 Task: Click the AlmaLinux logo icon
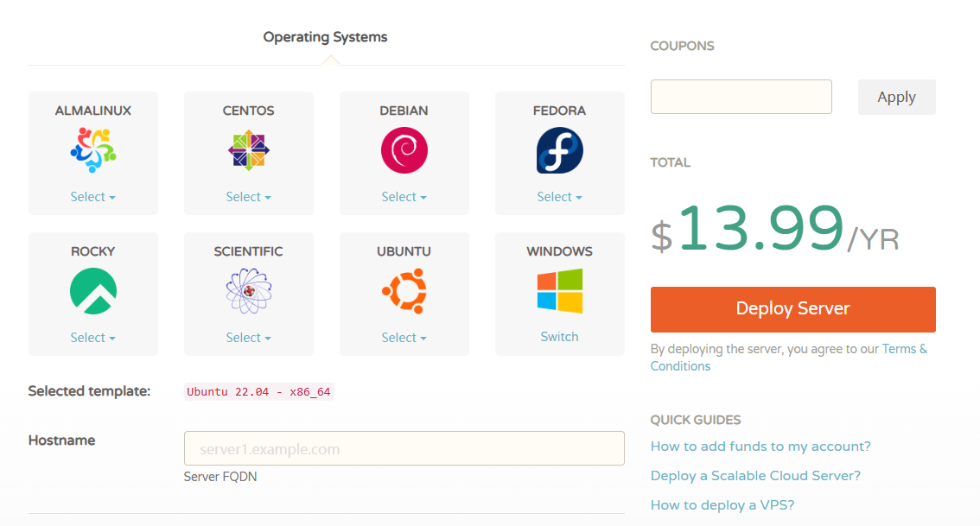tap(93, 150)
